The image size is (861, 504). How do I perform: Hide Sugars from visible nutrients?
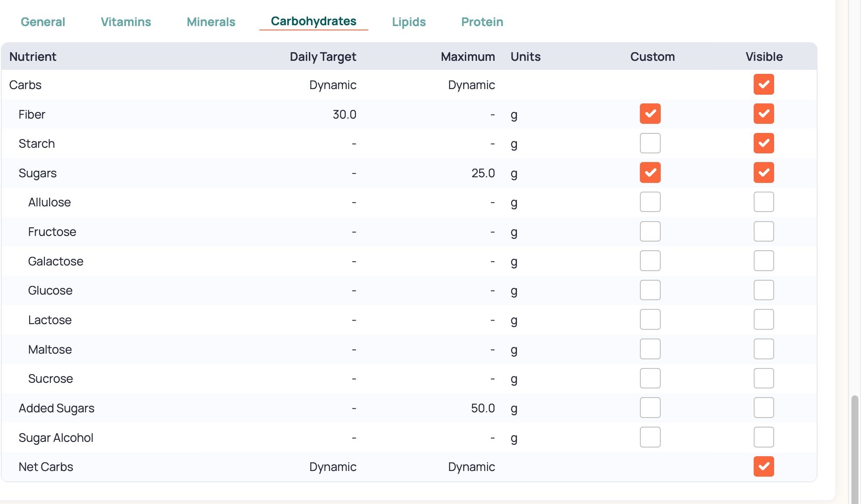[763, 172]
